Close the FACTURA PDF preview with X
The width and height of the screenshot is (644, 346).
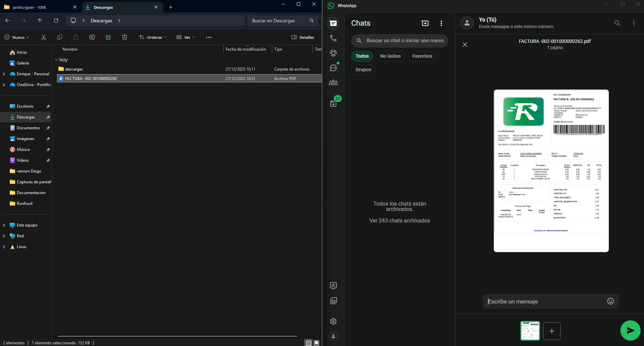[x=465, y=45]
